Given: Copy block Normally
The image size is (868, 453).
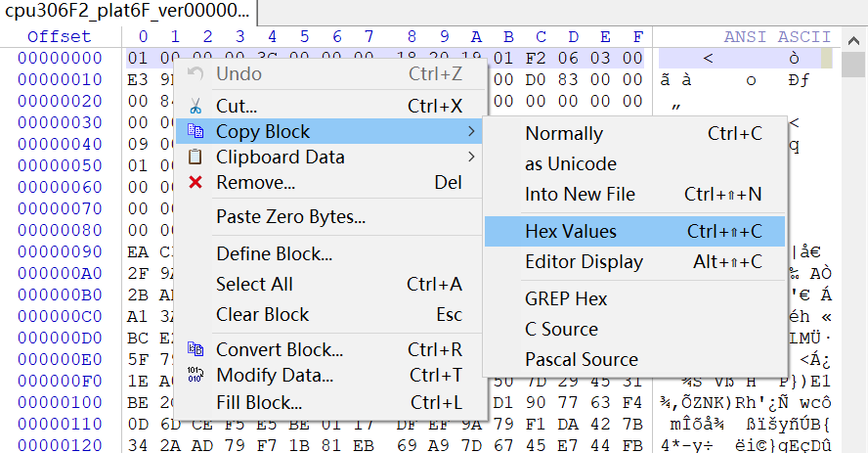Looking at the screenshot, I should (x=635, y=133).
